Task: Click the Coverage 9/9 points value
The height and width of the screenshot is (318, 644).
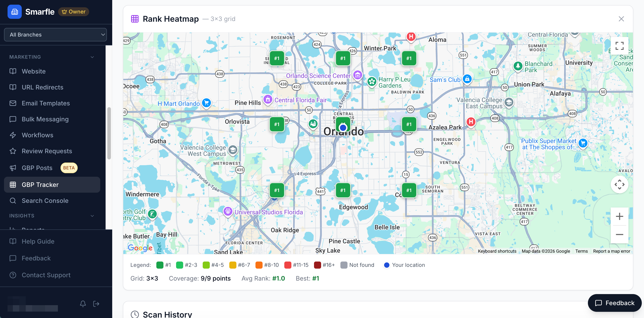Action: click(216, 278)
